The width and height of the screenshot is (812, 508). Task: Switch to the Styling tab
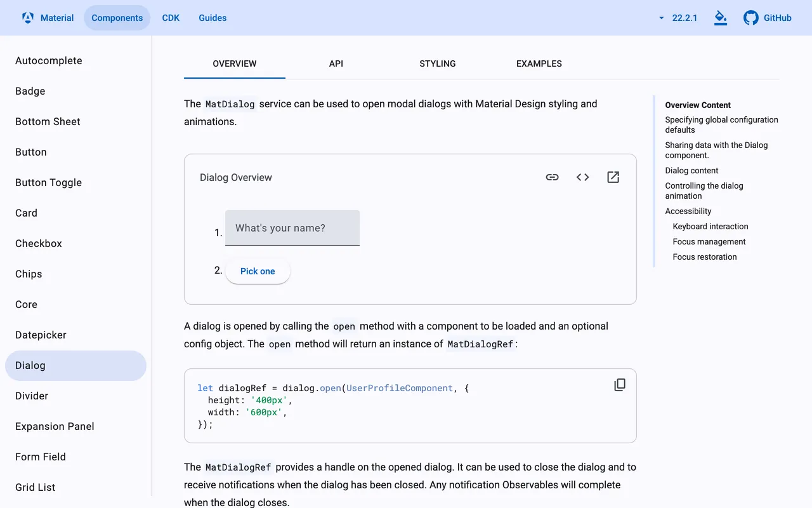tap(438, 63)
